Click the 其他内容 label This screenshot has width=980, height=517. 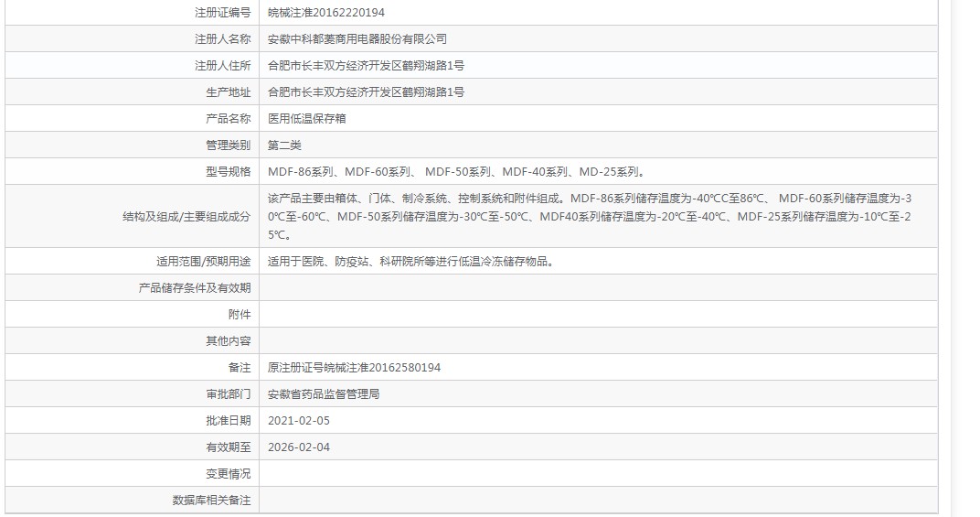point(228,341)
